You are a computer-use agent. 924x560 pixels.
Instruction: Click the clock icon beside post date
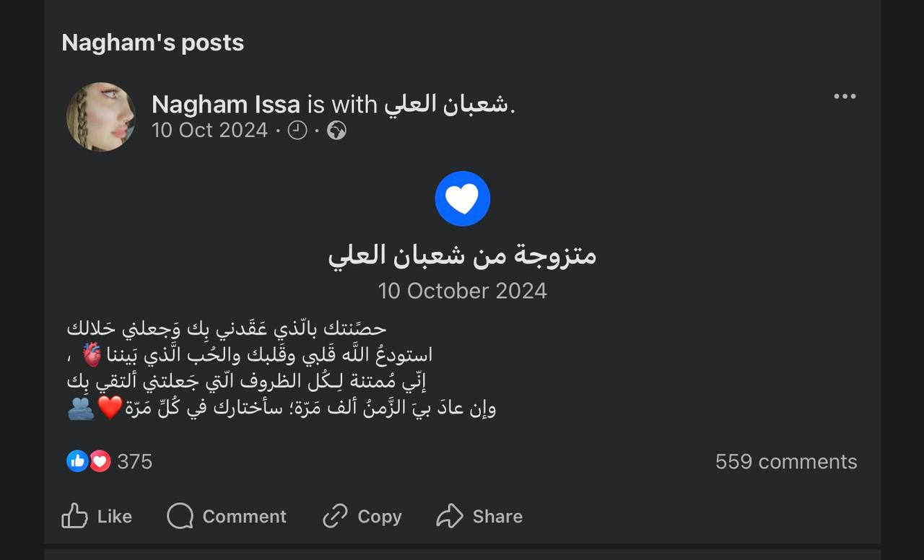(x=297, y=131)
